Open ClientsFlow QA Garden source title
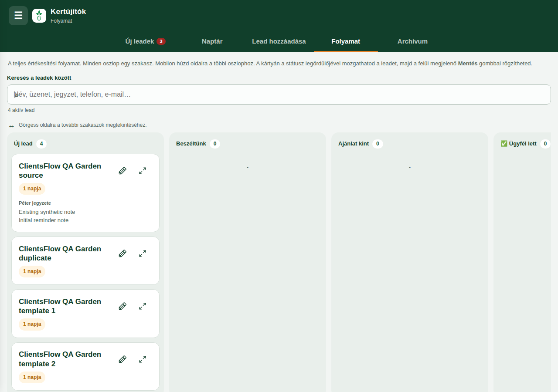 pos(60,171)
